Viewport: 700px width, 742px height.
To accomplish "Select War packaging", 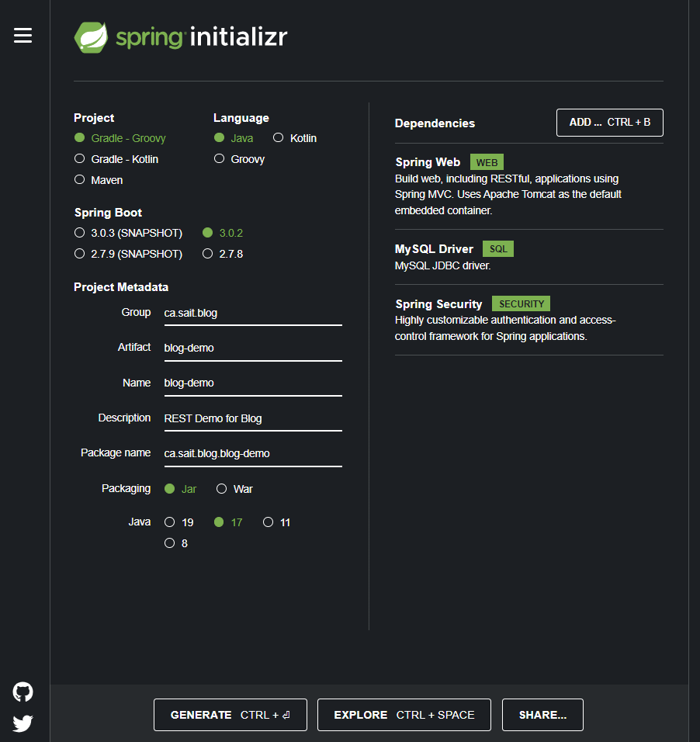I will [234, 489].
